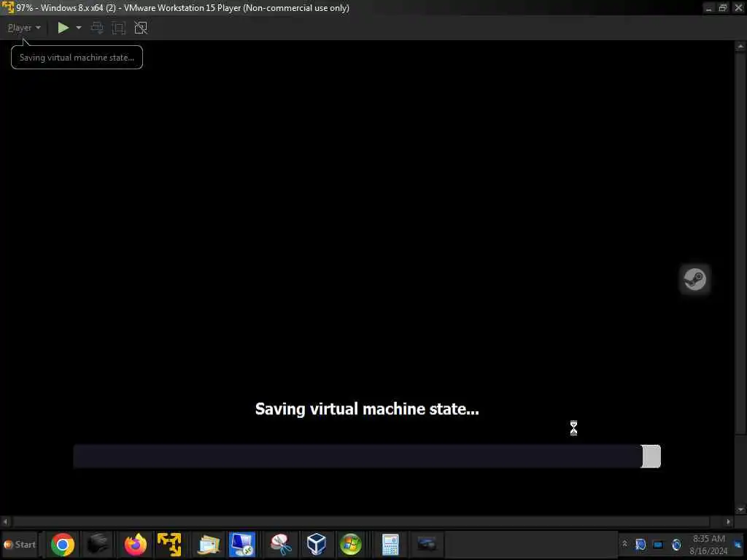747x560 pixels.
Task: Click the monitor tray icon
Action: 658,544
